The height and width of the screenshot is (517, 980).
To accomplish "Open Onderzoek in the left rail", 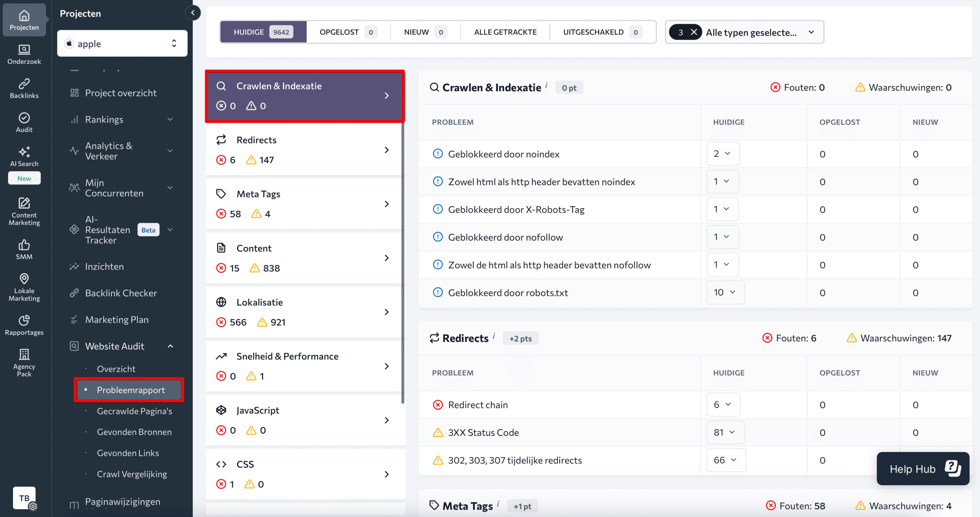I will coord(24,54).
